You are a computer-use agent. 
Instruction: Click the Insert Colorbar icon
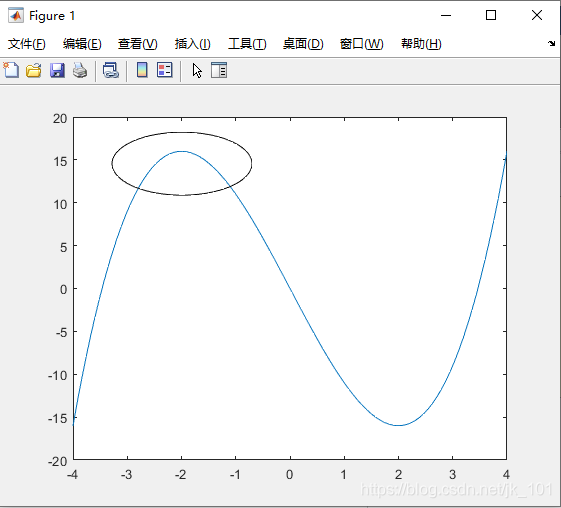[142, 70]
